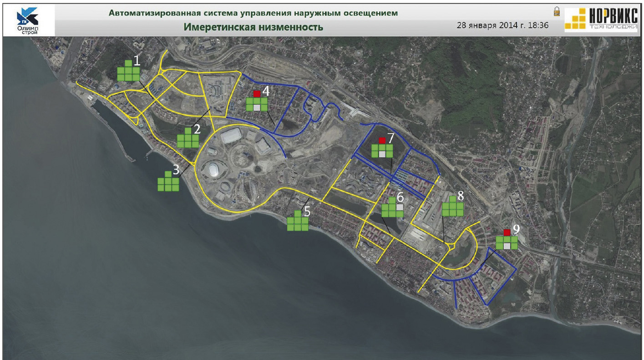Select the gray inactive square in group 4
Screen dimensions: 644x360
coord(257,108)
